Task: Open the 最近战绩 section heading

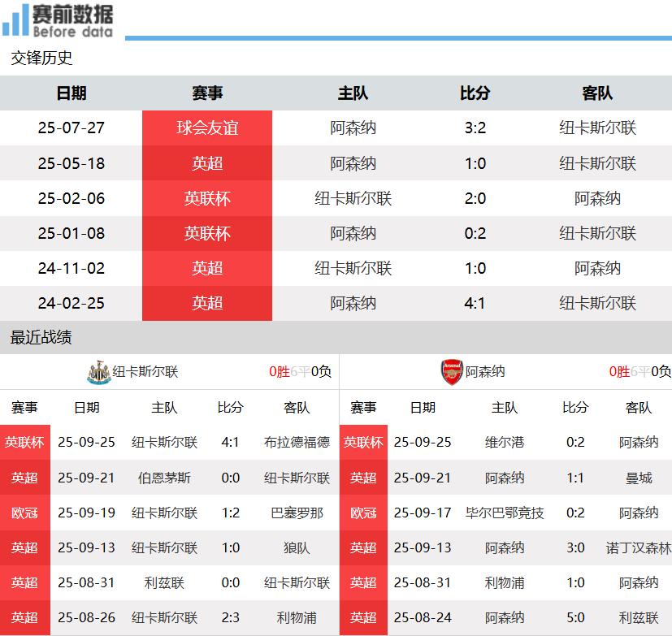Action: 41,337
